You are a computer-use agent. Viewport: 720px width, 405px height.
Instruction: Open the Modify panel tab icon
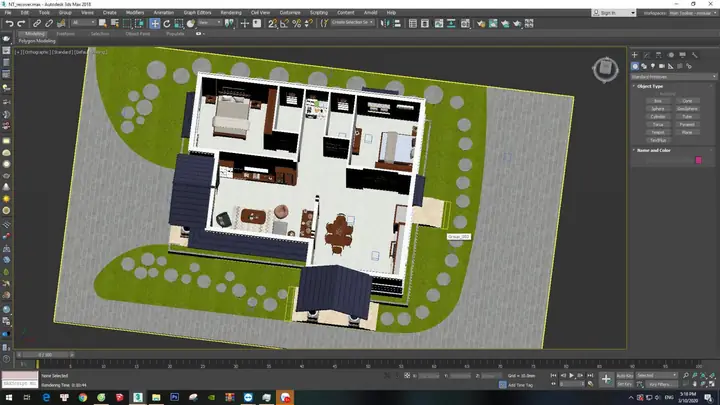coord(646,56)
